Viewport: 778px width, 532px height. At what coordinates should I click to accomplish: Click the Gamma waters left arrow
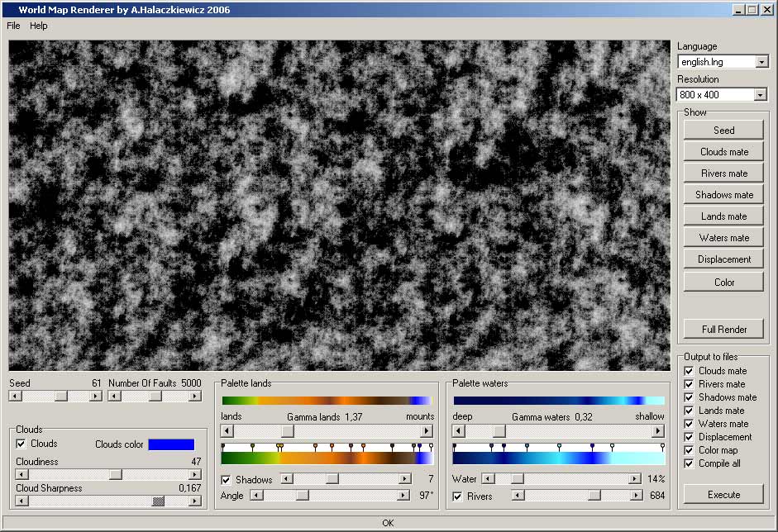(x=459, y=431)
